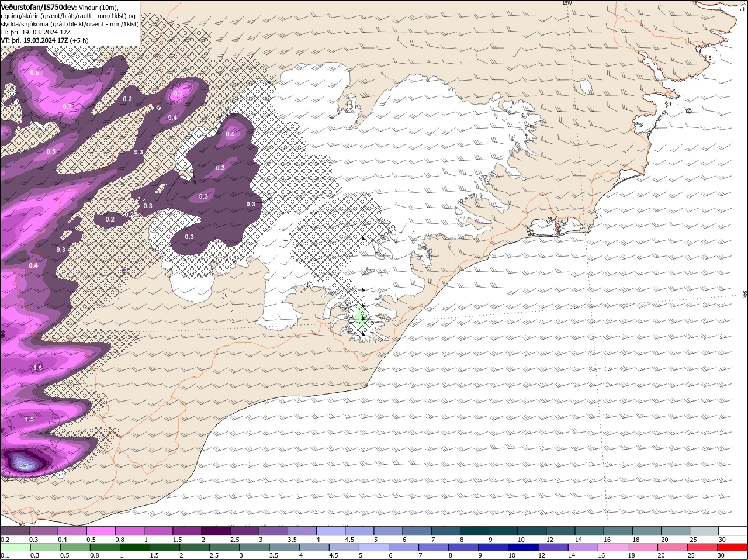Click the grey-purple 0.2–0.3 snow legend swatch
748x560 pixels.
(x=15, y=531)
